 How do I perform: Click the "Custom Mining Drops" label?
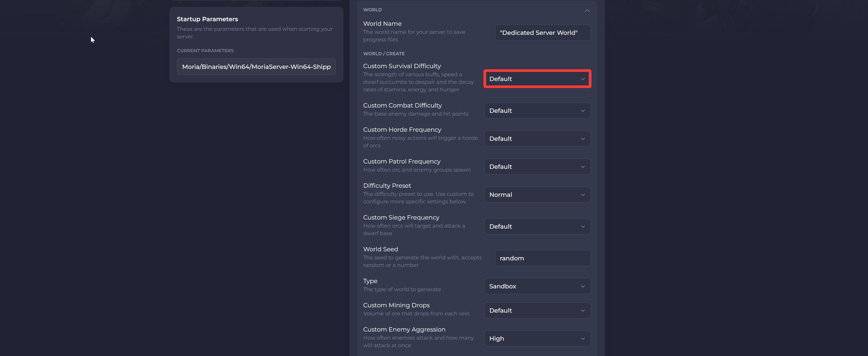pos(396,305)
